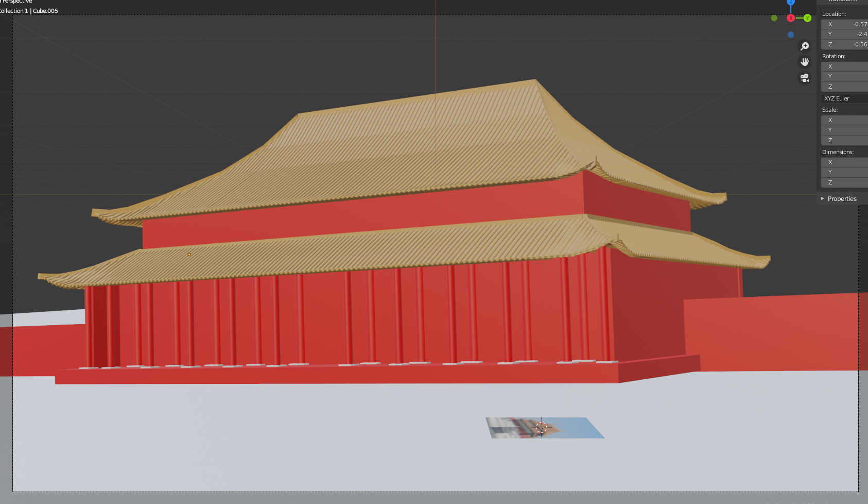This screenshot has height=504, width=868.
Task: Click the orange origin dot on the lower roof
Action: coord(189,254)
